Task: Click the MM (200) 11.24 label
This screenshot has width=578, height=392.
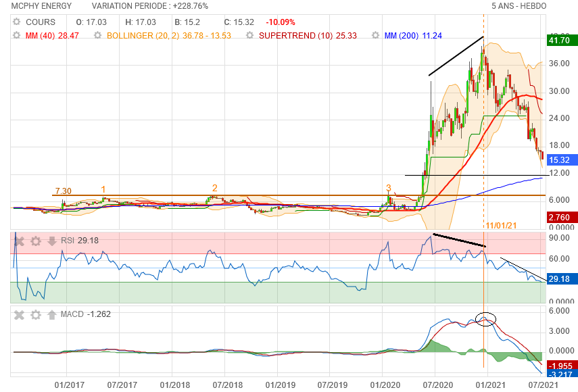Action: click(x=413, y=36)
